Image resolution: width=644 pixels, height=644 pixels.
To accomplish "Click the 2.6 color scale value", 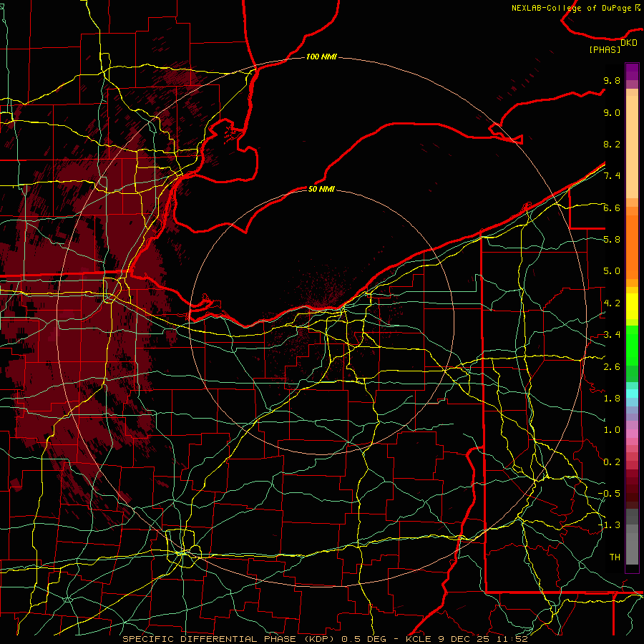I will [612, 367].
